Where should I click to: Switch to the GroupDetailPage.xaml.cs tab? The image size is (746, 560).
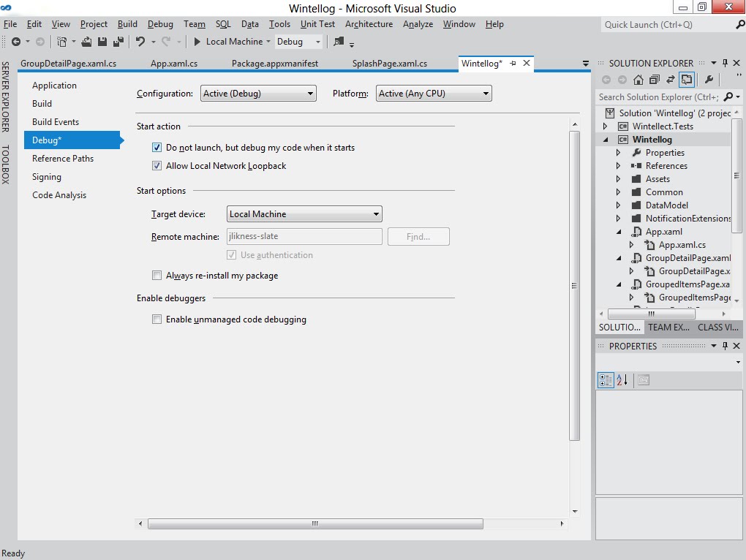(x=69, y=63)
